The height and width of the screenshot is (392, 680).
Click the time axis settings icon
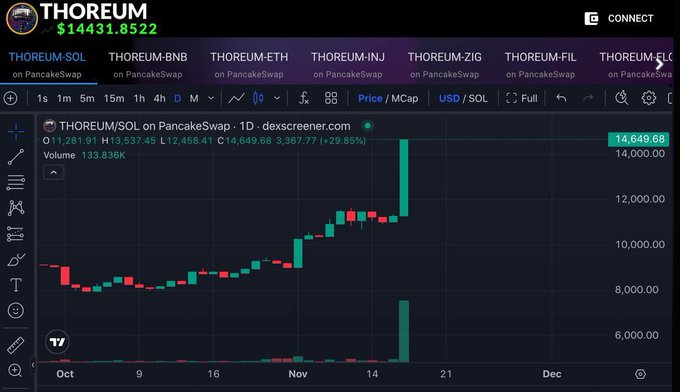coord(641,374)
